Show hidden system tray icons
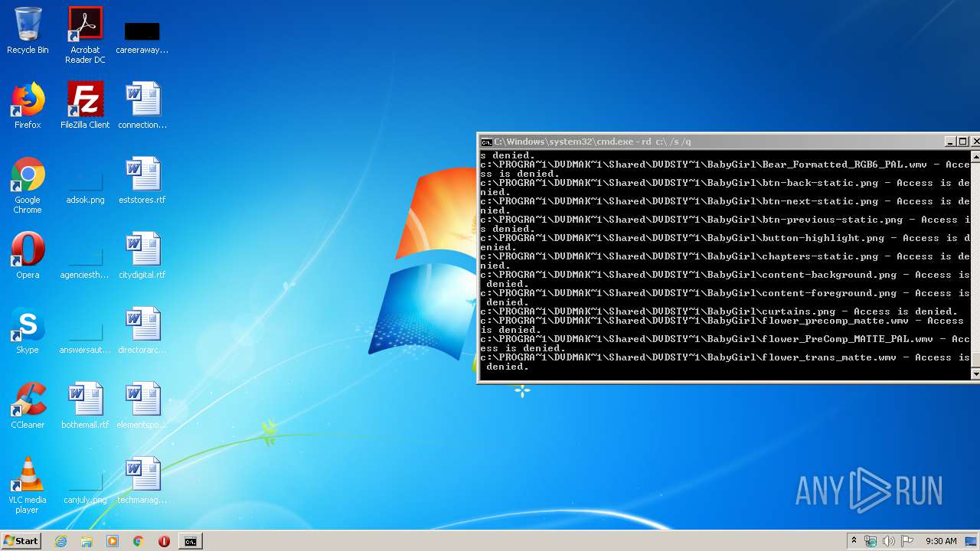This screenshot has width=980, height=551. (854, 541)
